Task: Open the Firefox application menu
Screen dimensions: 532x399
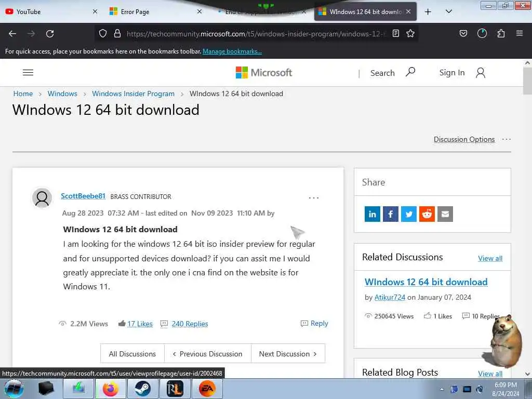Action: tap(520, 33)
